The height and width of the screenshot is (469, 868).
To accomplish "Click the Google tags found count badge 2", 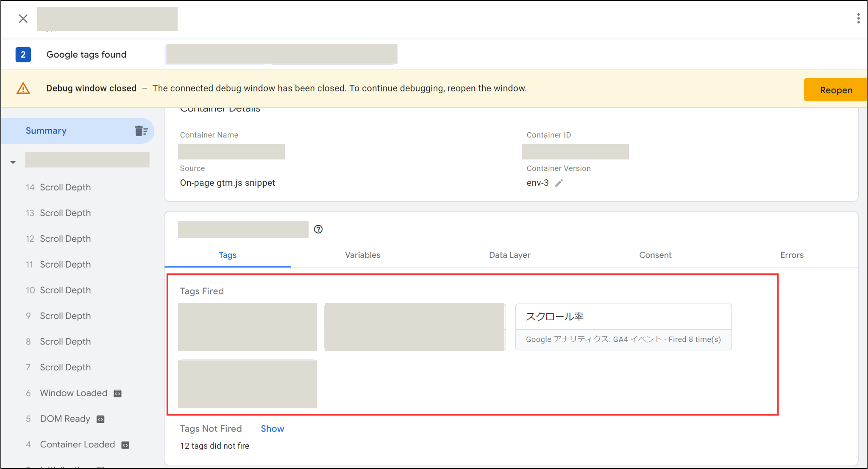I will click(23, 55).
